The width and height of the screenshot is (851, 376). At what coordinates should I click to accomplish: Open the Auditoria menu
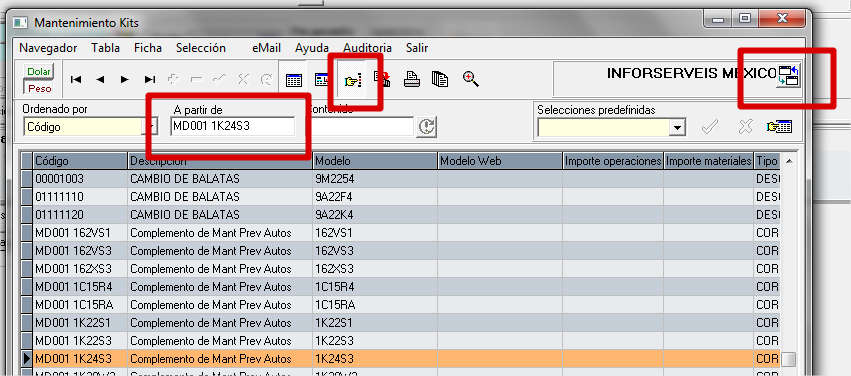pyautogui.click(x=367, y=48)
